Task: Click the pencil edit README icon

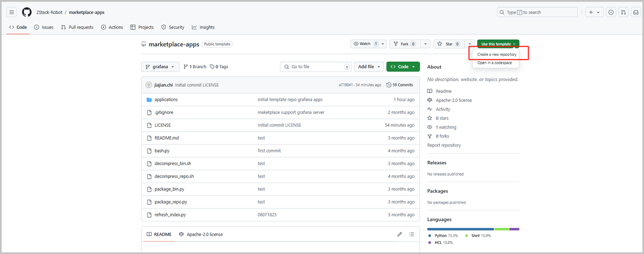Action: click(399, 235)
